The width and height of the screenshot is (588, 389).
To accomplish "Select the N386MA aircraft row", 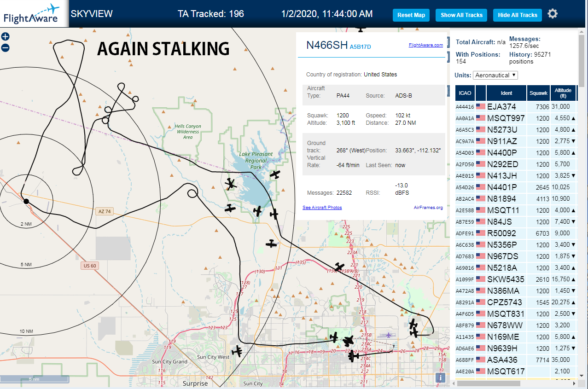I will (517, 290).
